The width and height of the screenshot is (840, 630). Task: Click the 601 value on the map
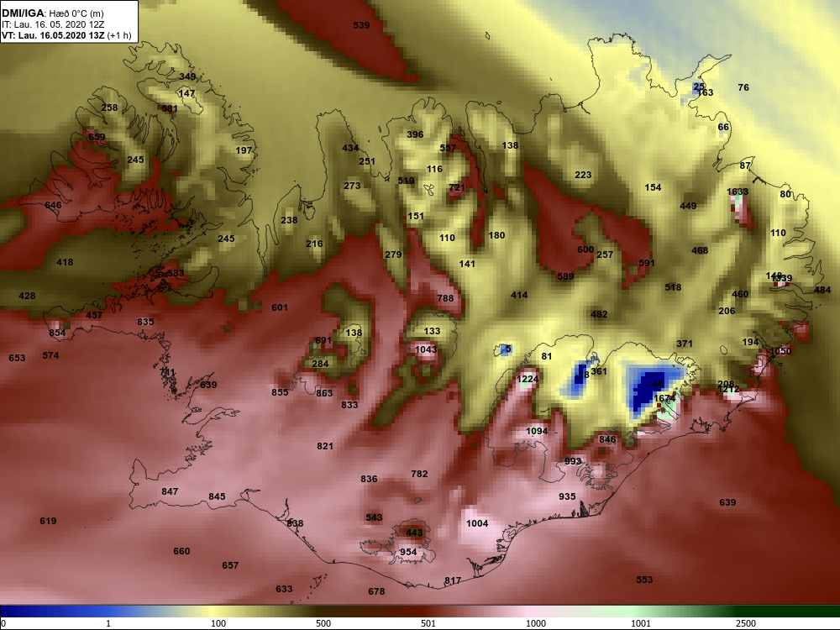click(280, 307)
